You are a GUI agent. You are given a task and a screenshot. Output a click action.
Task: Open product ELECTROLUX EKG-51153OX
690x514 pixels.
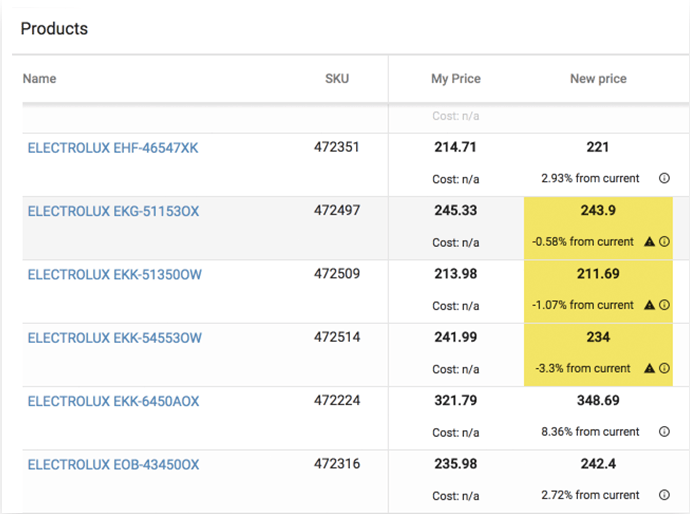(x=114, y=211)
